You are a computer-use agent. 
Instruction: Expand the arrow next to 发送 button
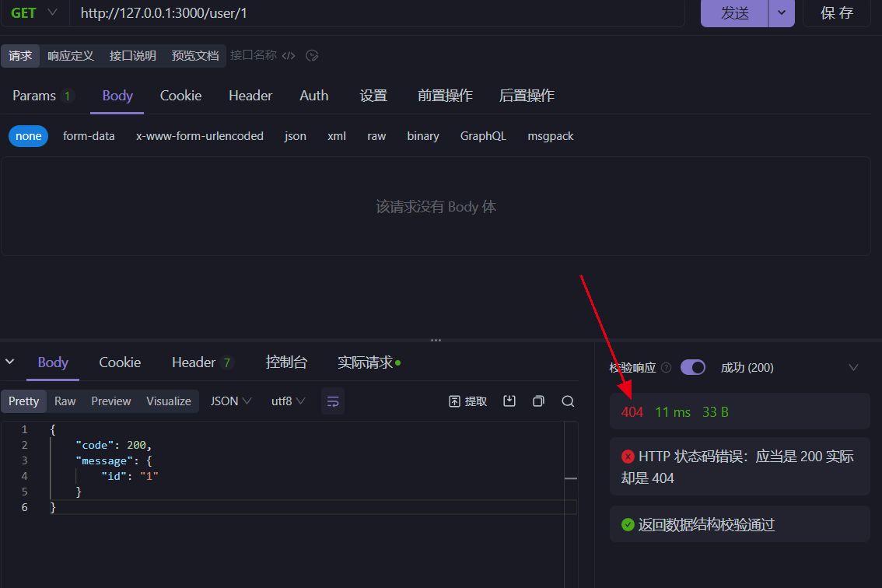[x=782, y=12]
